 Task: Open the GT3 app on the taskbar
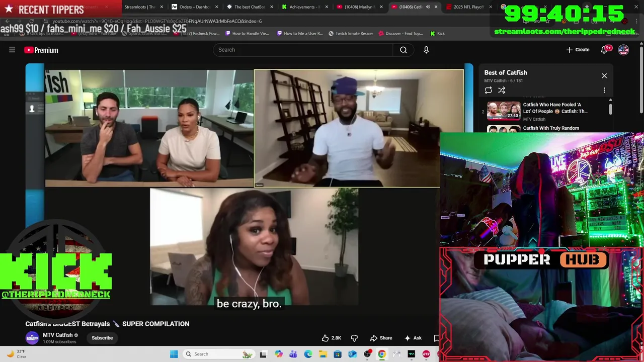(x=426, y=354)
